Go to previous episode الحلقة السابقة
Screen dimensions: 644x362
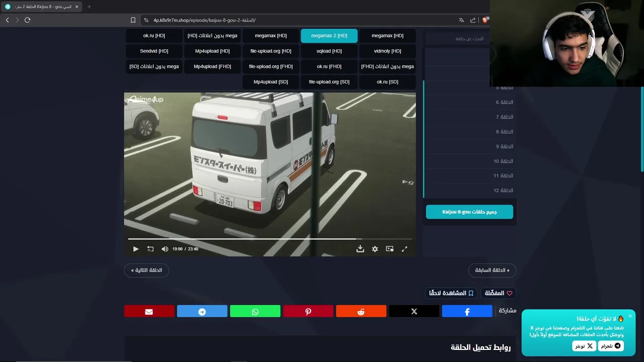[x=492, y=270]
